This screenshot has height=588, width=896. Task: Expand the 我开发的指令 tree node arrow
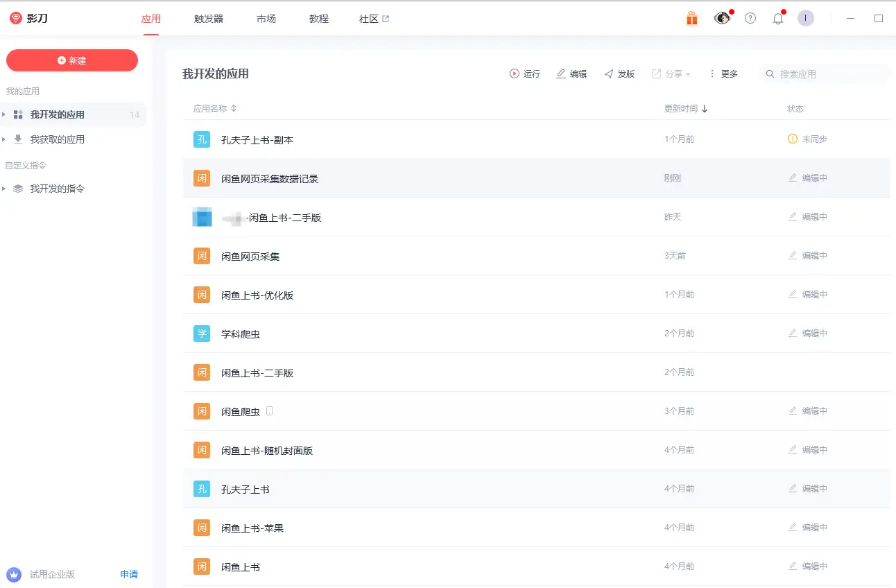tap(4, 189)
